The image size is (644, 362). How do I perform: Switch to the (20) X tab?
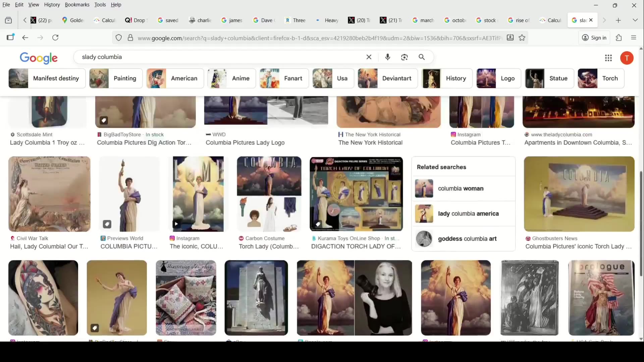[359, 20]
